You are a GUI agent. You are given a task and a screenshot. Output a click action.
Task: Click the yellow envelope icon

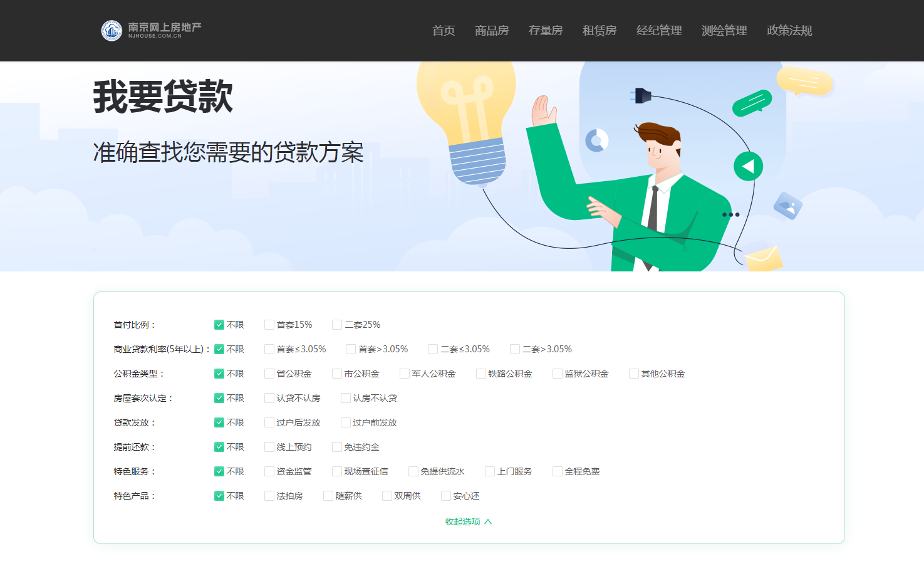[x=763, y=258]
